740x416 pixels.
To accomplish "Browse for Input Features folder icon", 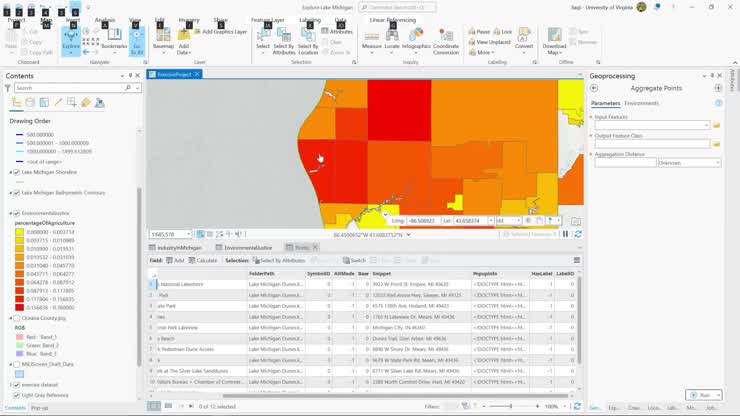I will 717,125.
